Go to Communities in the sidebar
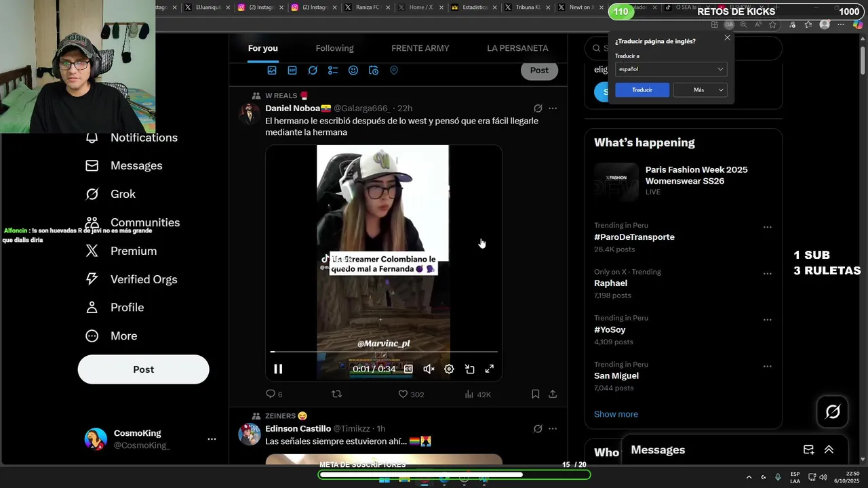 click(x=132, y=222)
